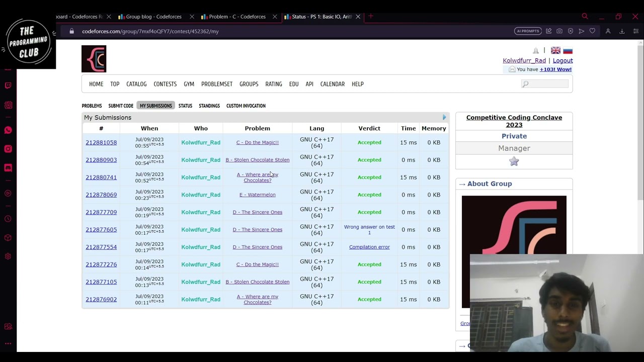Click the three-dots sidebar setup icon

(x=8, y=344)
